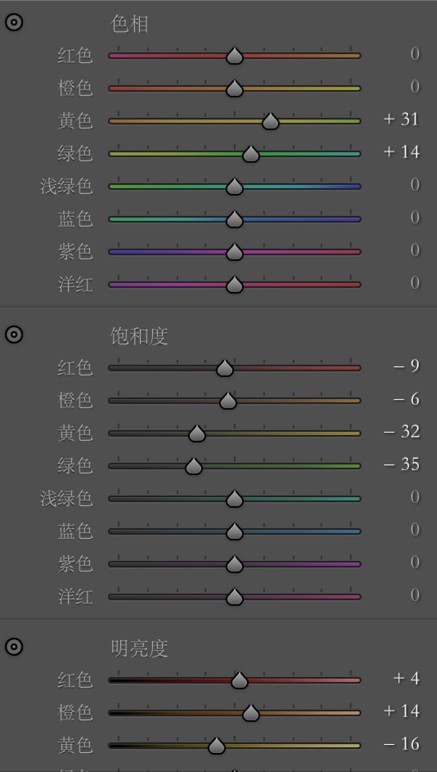Click the 黄色 hue slider handle
The width and height of the screenshot is (437, 772).
point(271,122)
